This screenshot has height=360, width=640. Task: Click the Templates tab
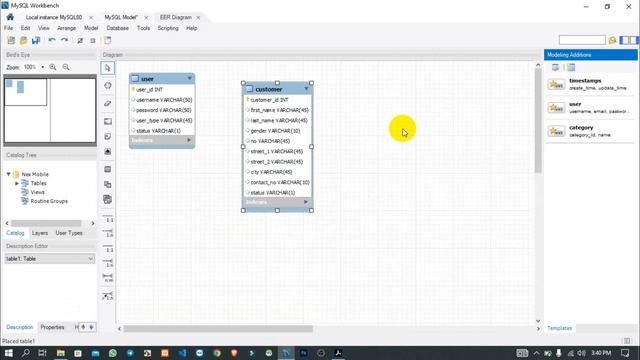pyautogui.click(x=560, y=328)
